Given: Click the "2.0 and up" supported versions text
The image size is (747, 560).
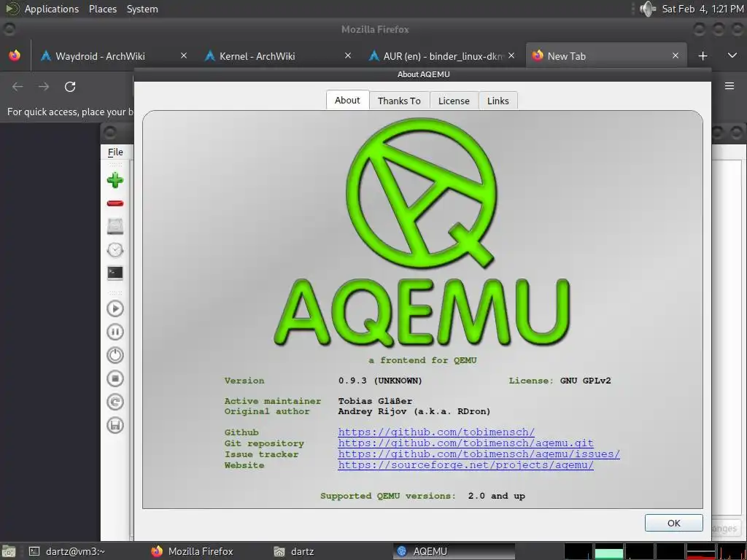Looking at the screenshot, I should 496,496.
